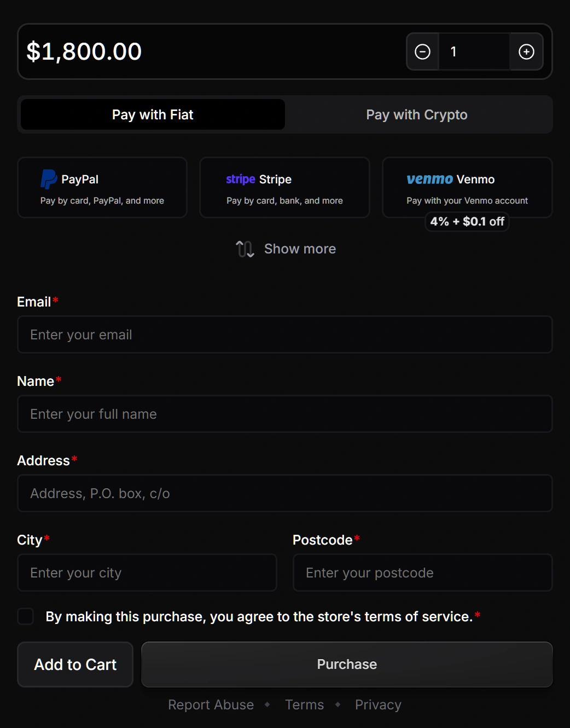
Task: Focus the Address input field
Action: click(284, 493)
